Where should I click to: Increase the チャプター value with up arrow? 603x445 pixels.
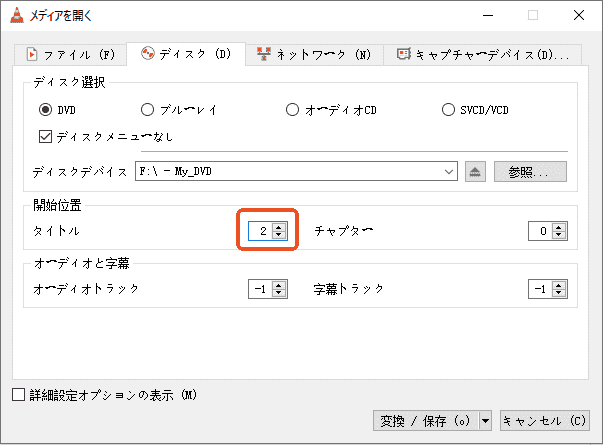pyautogui.click(x=559, y=226)
